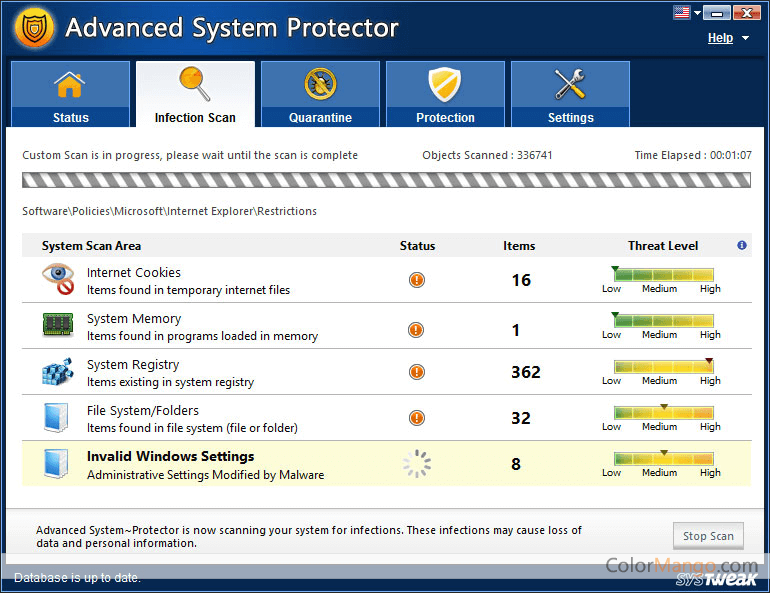This screenshot has width=770, height=593.
Task: Click the Threat Level info icon
Action: pos(742,245)
